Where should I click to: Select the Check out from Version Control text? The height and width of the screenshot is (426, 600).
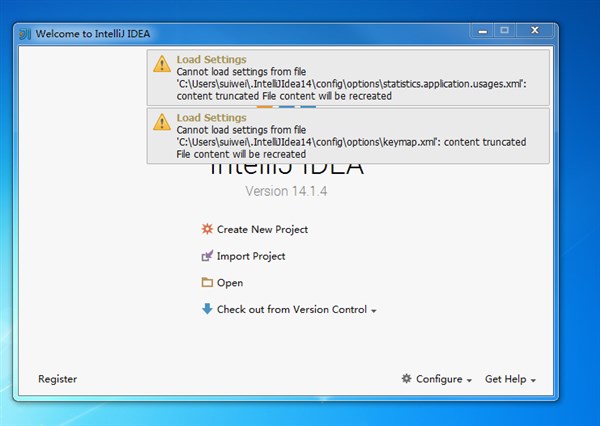[291, 310]
